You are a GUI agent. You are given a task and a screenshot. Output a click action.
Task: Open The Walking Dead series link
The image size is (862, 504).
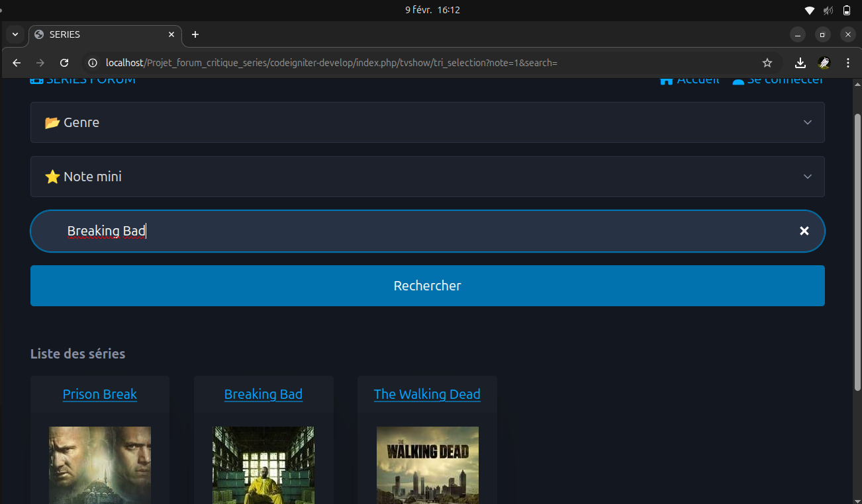coord(427,394)
